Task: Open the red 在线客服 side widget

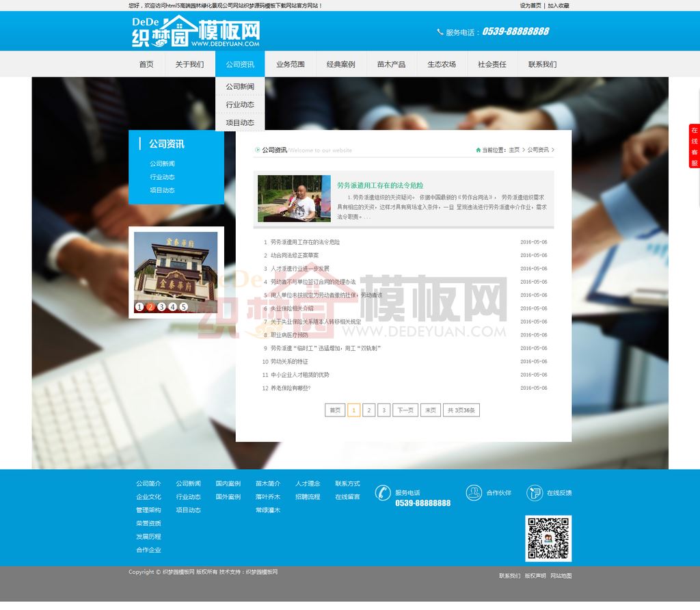Action: coord(694,146)
